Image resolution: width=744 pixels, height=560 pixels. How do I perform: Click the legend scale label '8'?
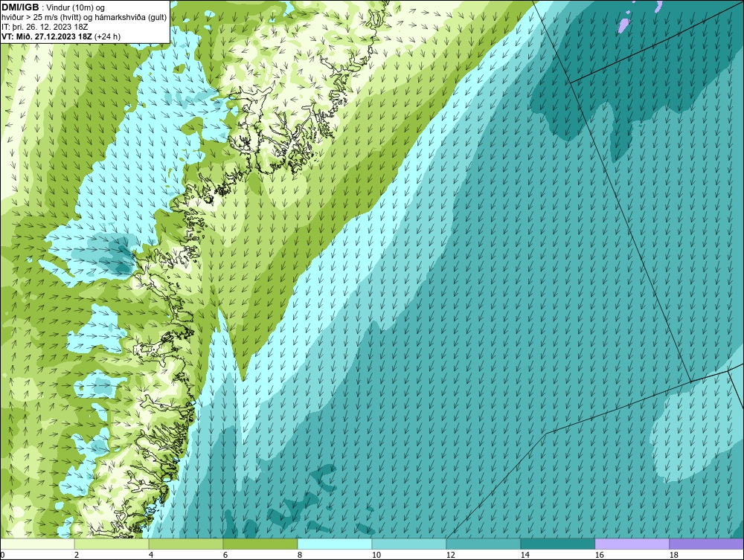click(x=299, y=555)
